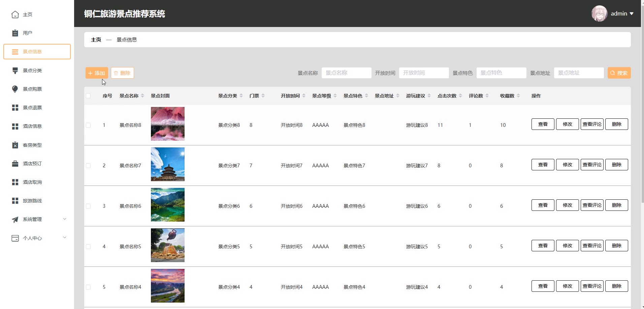This screenshot has width=644, height=309.
Task: Click the grid icon beside 酒店信息
Action: tap(15, 127)
